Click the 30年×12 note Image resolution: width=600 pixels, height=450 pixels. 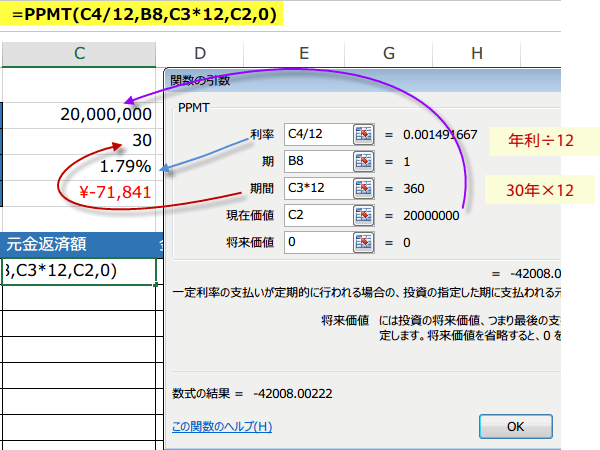click(x=540, y=190)
